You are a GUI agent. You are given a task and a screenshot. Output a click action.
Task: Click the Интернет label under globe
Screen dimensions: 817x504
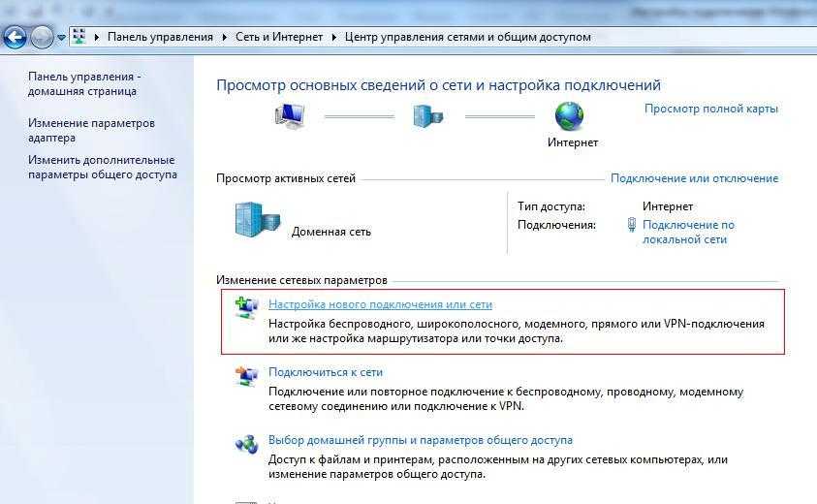click(x=573, y=142)
